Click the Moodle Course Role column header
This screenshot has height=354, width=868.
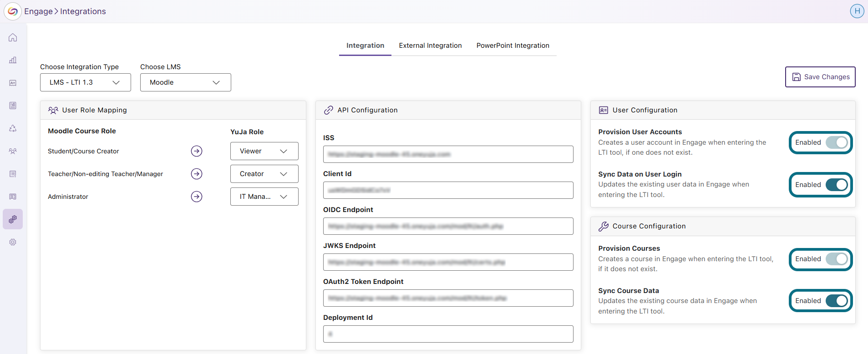click(x=82, y=131)
